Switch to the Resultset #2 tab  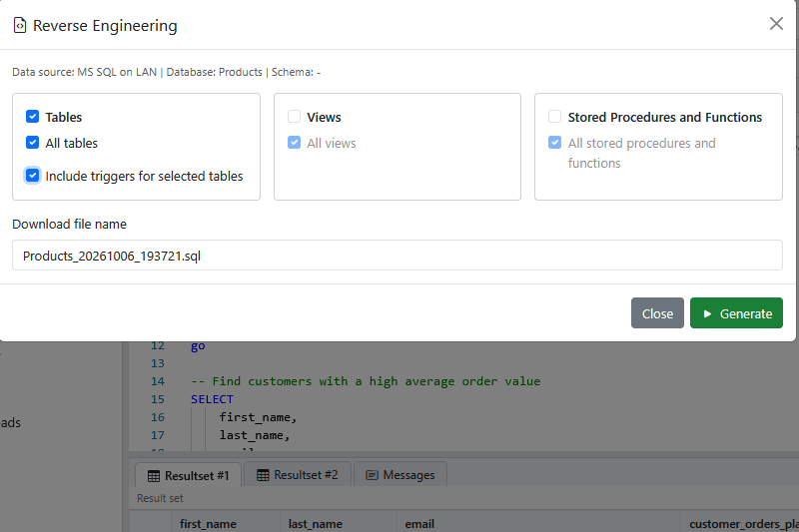[298, 475]
